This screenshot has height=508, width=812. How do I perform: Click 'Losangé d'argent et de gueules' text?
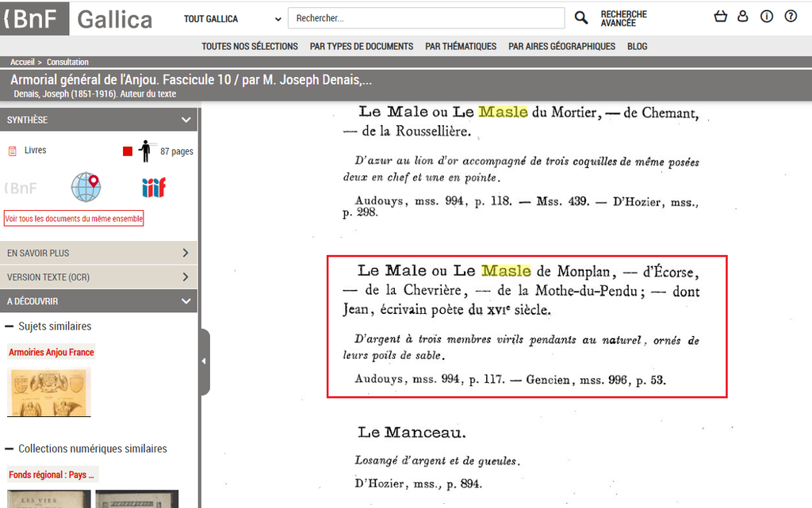438,461
